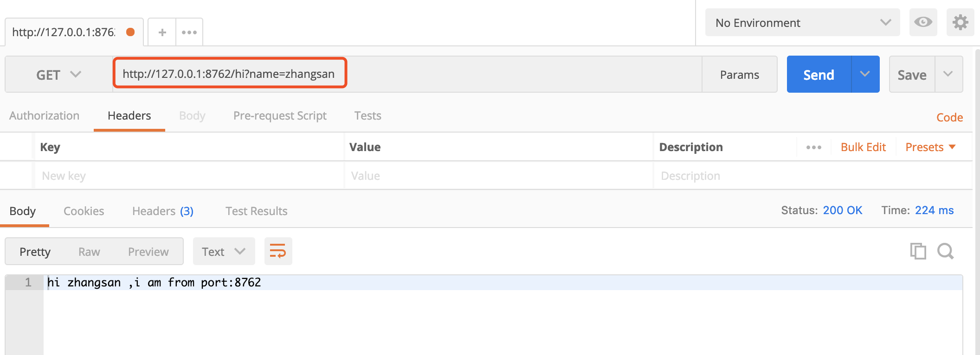This screenshot has width=980, height=355.
Task: Open tab options via three-dot icon
Action: click(189, 32)
